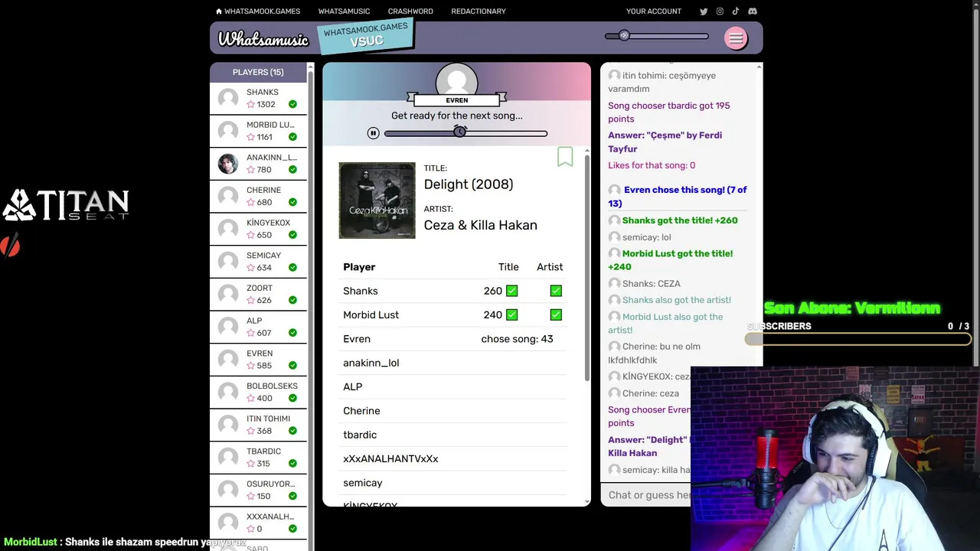Click the OSURUYOR player avatar

(x=228, y=490)
